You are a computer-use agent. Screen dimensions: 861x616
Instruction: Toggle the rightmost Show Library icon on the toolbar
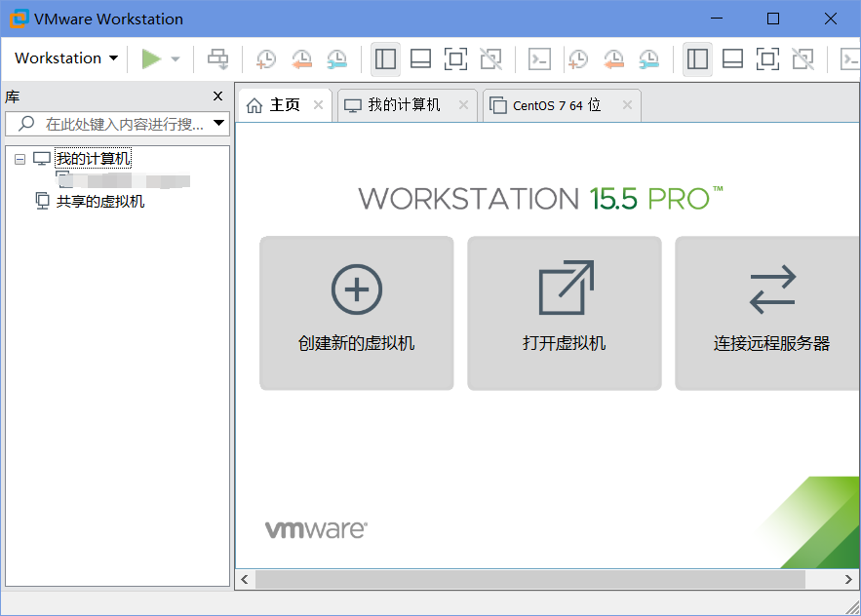pyautogui.click(x=697, y=58)
